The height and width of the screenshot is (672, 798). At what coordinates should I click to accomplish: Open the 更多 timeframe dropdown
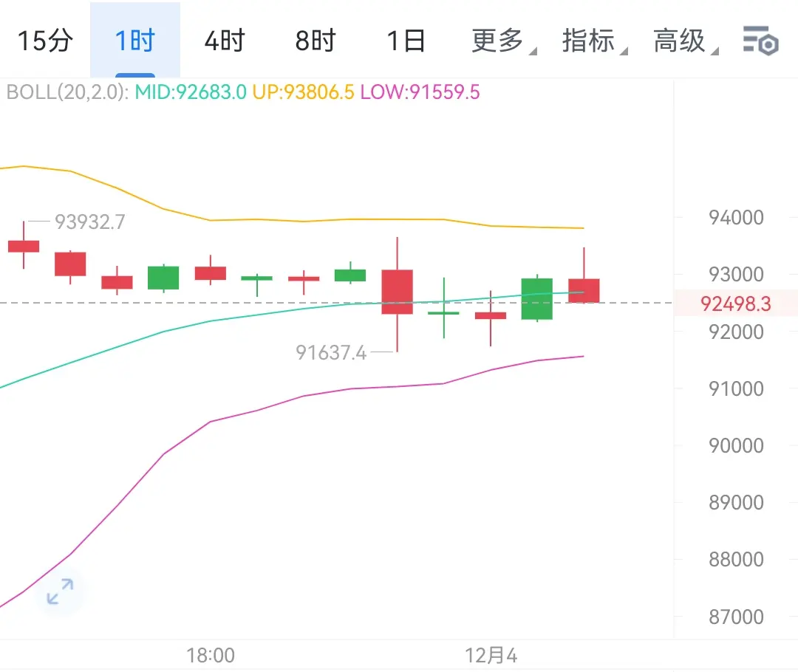point(503,41)
